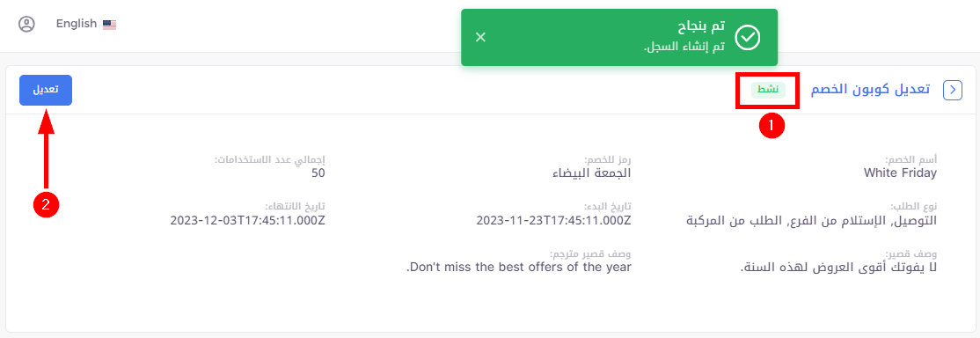Screen dimensions: 980x338
Task: Click the US flag icon
Action: click(110, 25)
